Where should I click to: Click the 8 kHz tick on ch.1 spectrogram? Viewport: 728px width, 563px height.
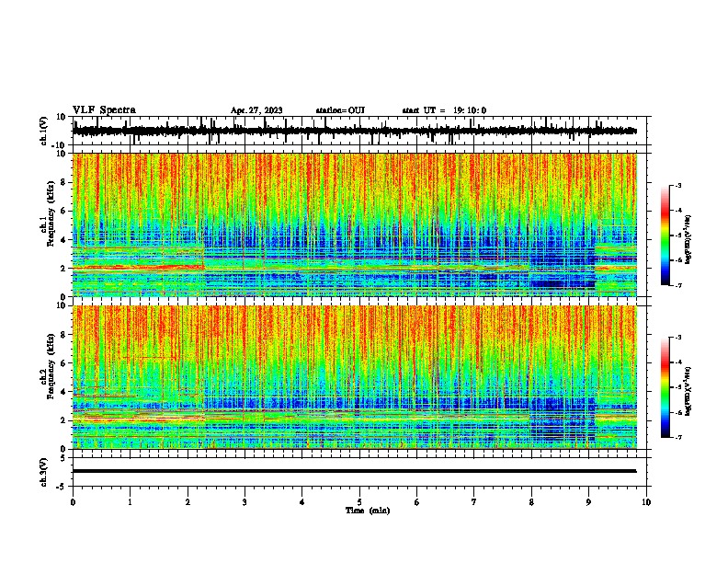click(64, 182)
